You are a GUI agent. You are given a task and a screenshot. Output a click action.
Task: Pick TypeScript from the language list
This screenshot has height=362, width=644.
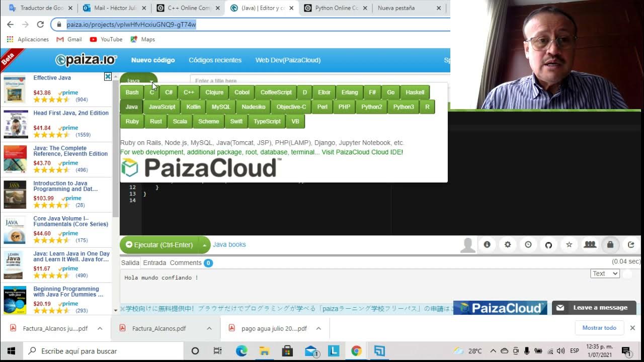[x=267, y=121]
